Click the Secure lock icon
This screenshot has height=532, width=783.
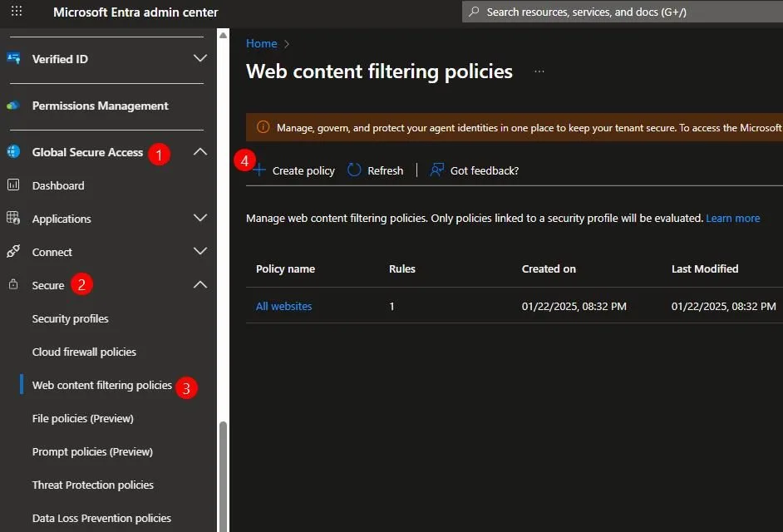(x=13, y=284)
